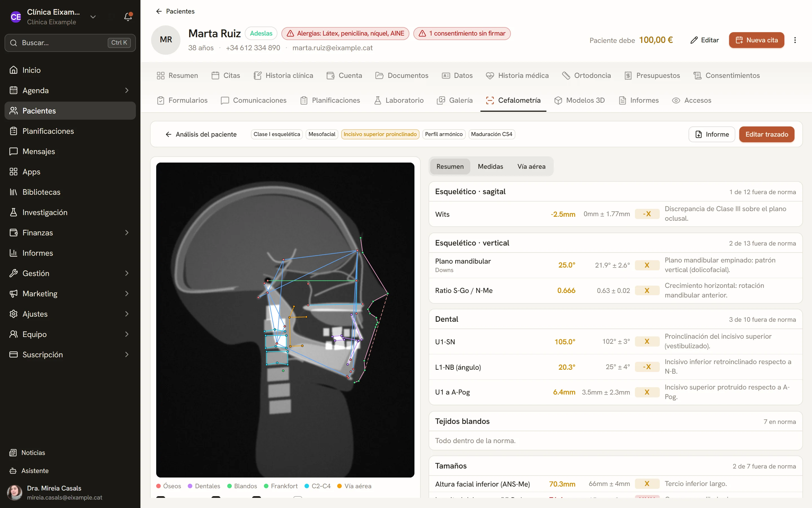Toggle the Frankfort plane legend
The width and height of the screenshot is (812, 508).
[x=281, y=486]
